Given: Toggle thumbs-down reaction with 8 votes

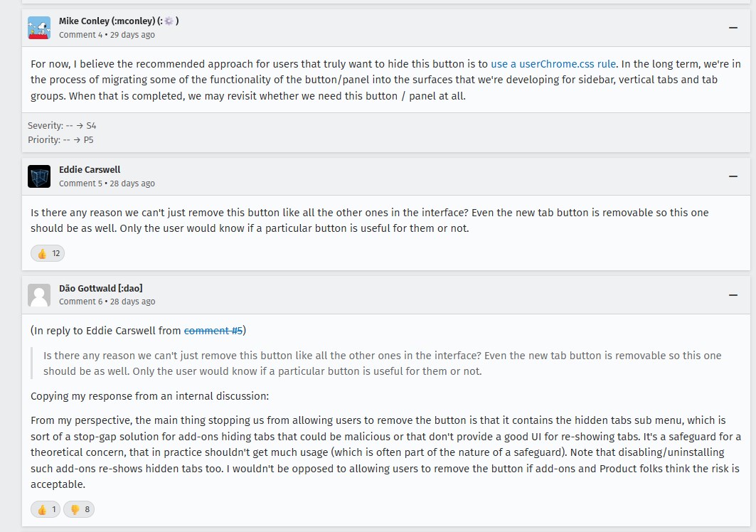Looking at the screenshot, I should point(79,509).
